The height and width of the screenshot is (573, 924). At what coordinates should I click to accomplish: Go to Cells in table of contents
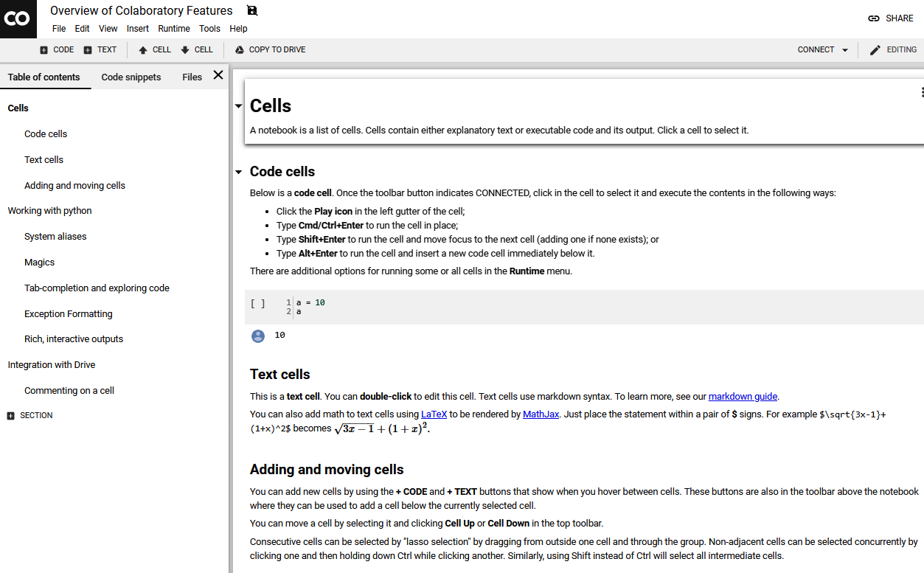18,108
